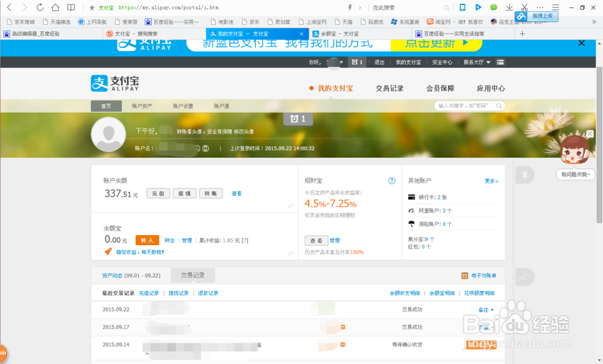Click 点击更新 on the banner
Screen dimensions: 603x364
click(437, 44)
